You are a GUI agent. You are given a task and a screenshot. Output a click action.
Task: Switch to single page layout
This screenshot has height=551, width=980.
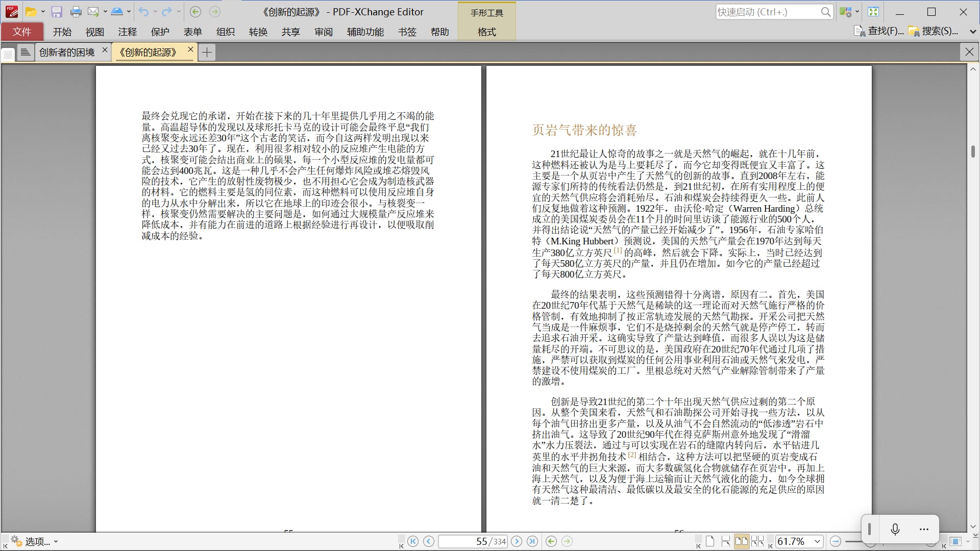pyautogui.click(x=710, y=541)
